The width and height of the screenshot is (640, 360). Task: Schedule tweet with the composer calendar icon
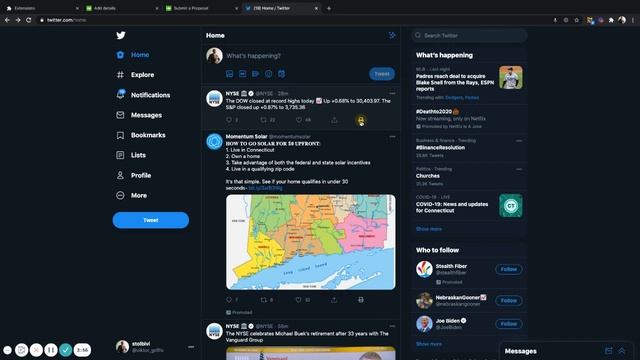282,74
